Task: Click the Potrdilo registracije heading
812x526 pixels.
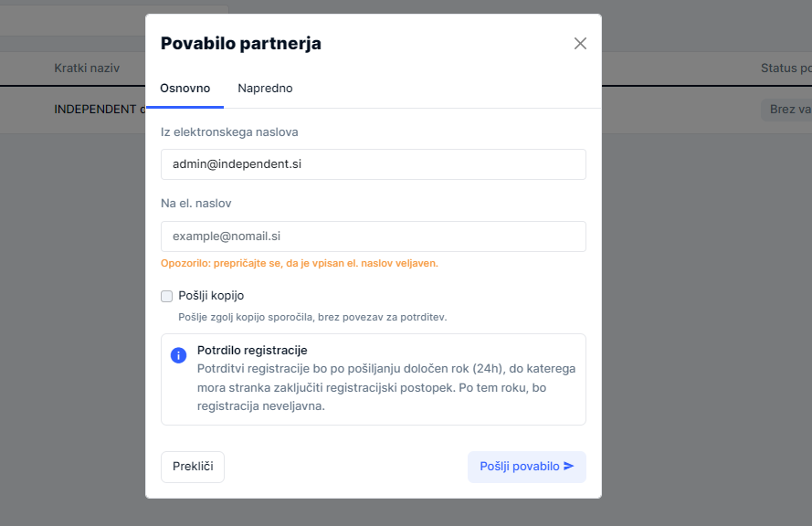Action: pos(252,351)
